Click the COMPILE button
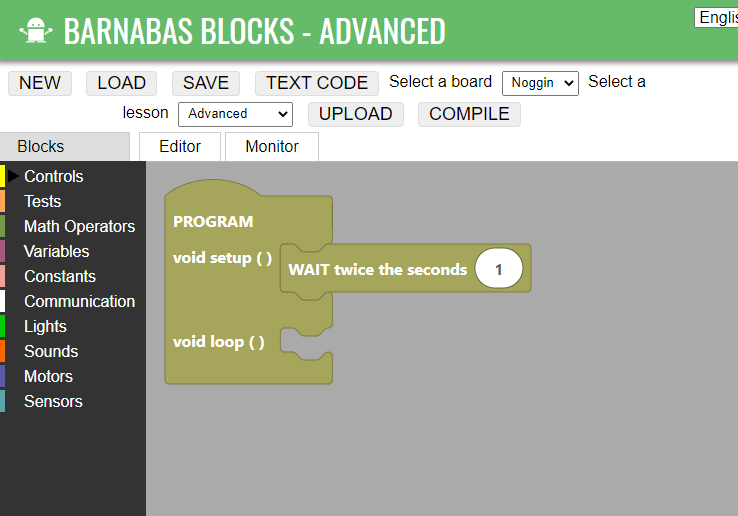The image size is (738, 516). (469, 114)
